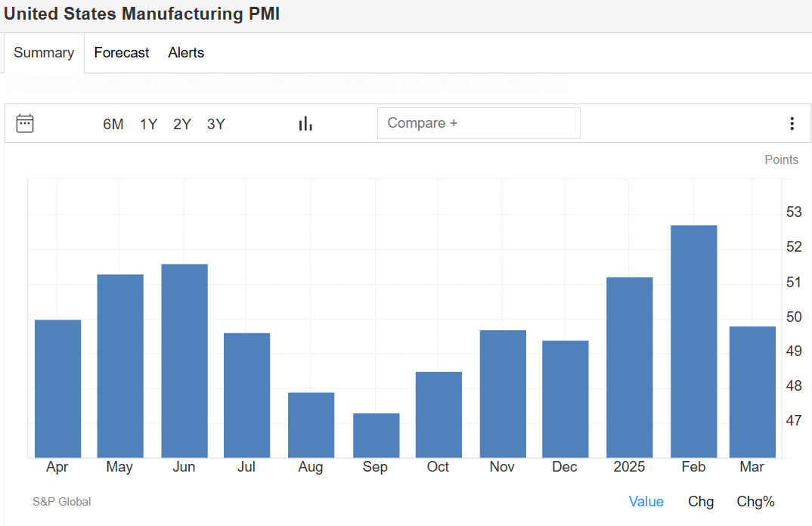The width and height of the screenshot is (812, 526).
Task: Select the 1Y time range
Action: coord(148,124)
